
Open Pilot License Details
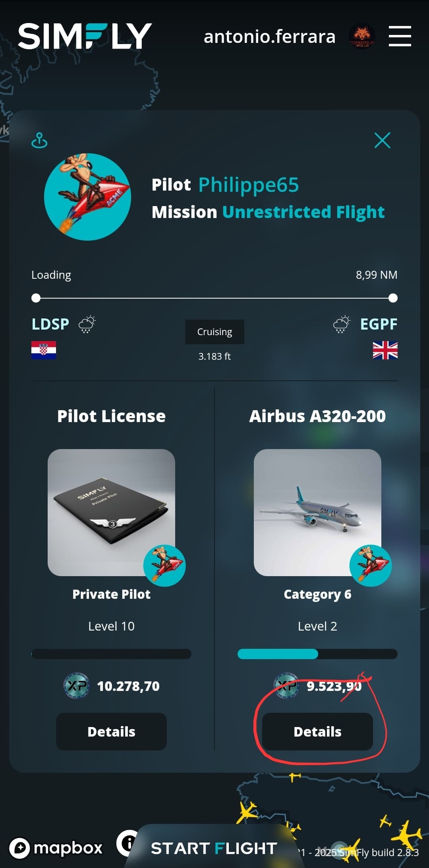[111, 731]
